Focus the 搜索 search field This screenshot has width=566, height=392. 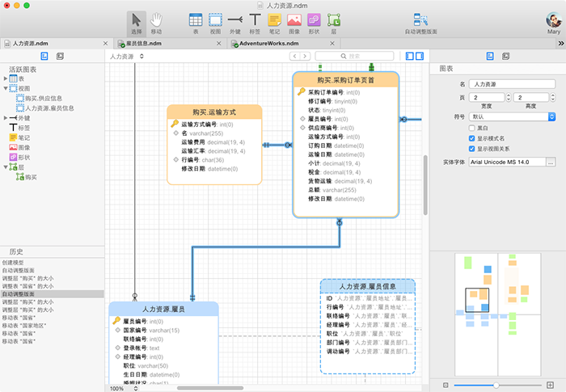[x=354, y=56]
